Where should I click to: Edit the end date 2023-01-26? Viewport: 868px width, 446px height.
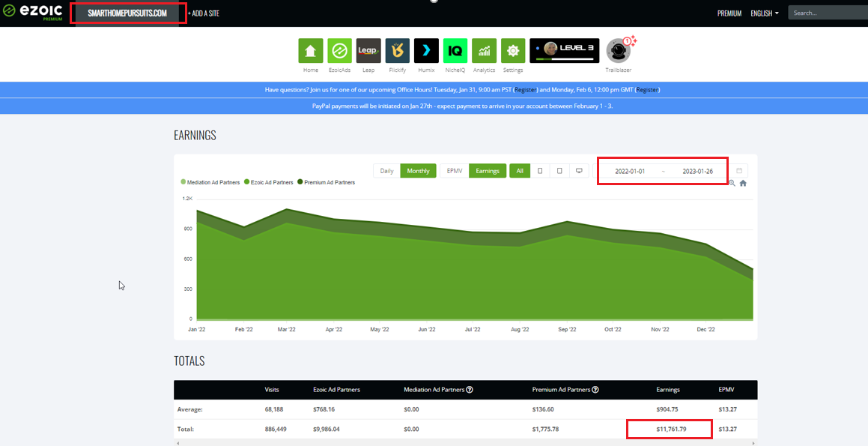pyautogui.click(x=697, y=171)
